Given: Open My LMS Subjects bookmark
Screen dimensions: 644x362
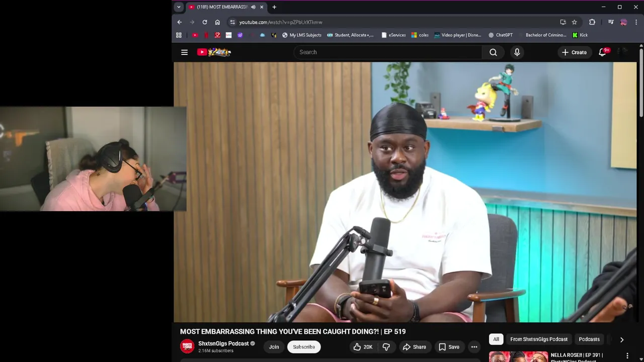Looking at the screenshot, I should tap(301, 35).
